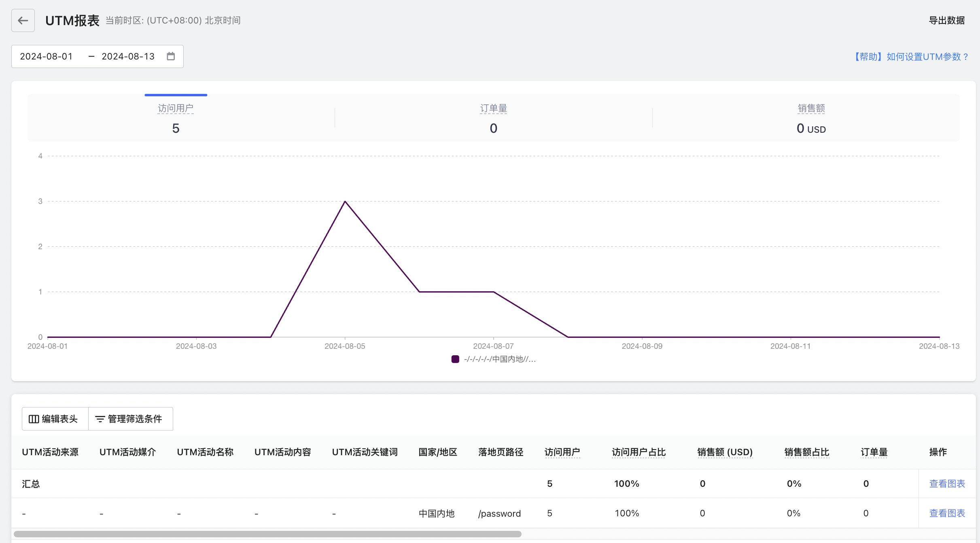Click 编辑表头 button

[x=55, y=419]
